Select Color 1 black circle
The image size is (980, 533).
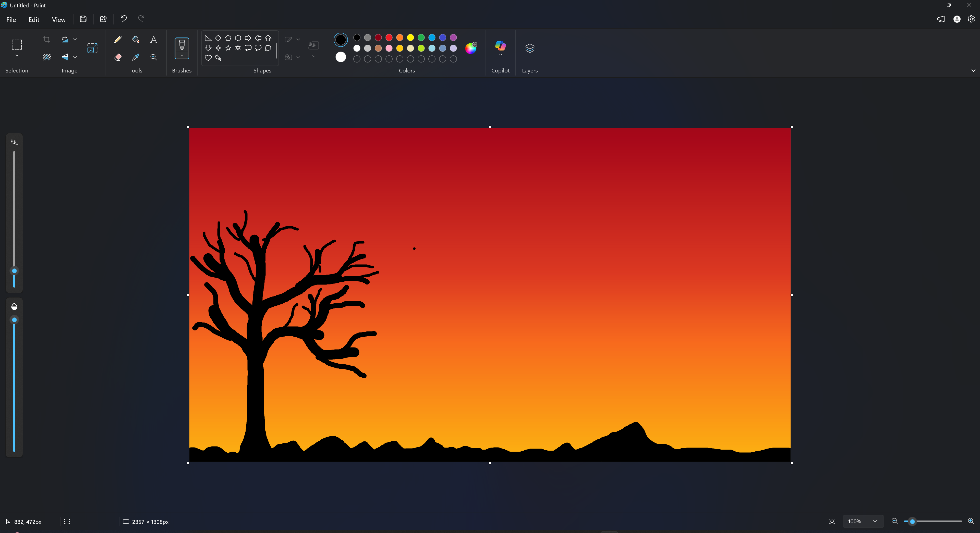point(341,40)
